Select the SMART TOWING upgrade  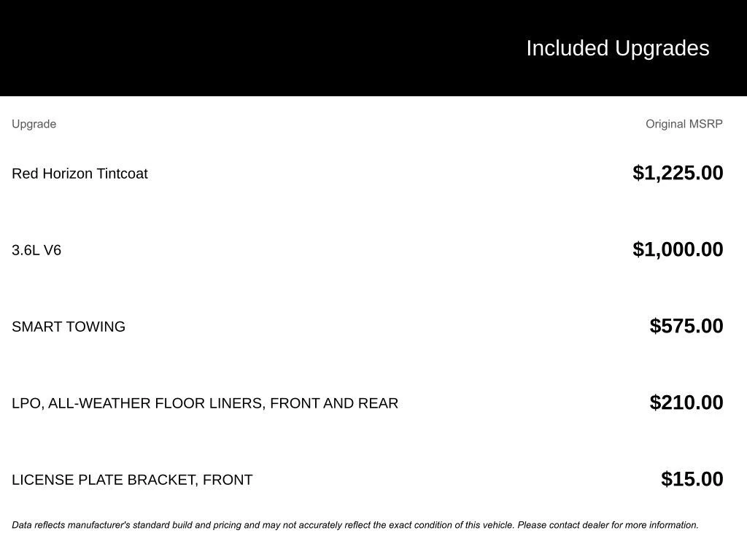[x=69, y=327]
